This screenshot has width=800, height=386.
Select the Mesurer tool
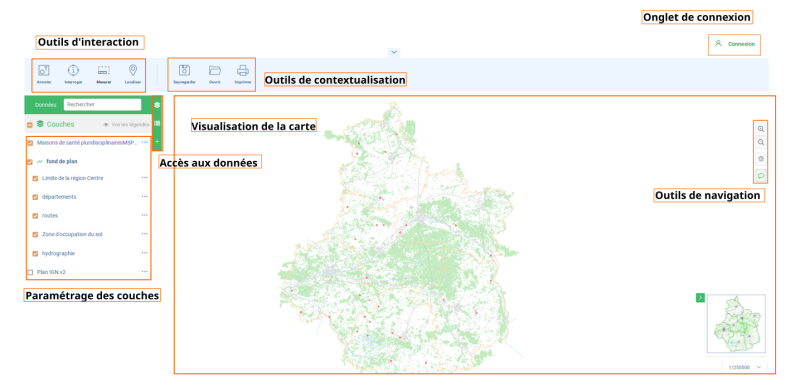104,74
